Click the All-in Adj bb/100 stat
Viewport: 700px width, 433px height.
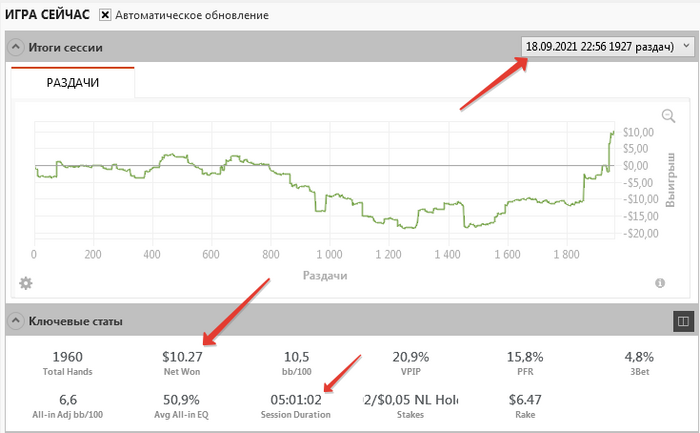pyautogui.click(x=66, y=406)
